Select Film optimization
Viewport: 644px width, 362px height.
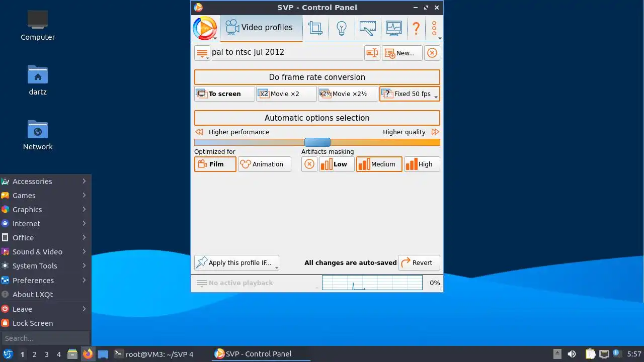point(215,164)
